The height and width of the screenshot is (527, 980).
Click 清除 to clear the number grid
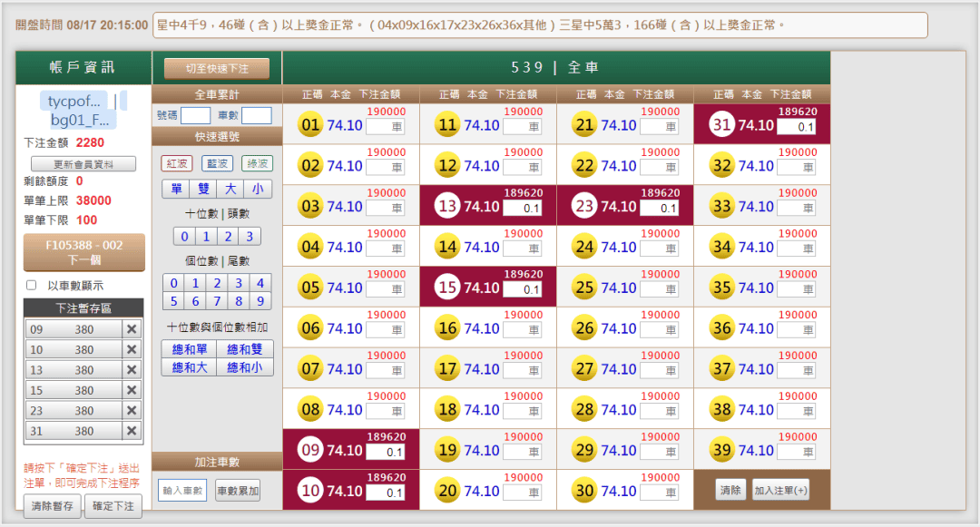pyautogui.click(x=730, y=490)
